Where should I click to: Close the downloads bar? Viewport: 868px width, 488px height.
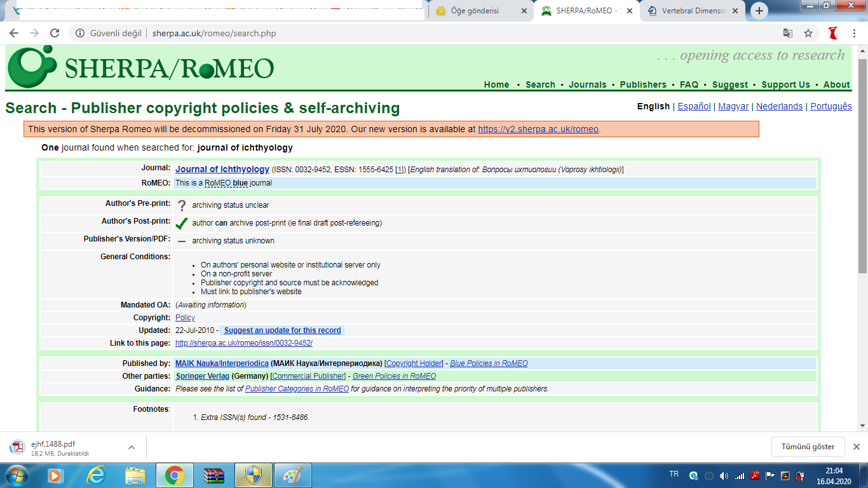856,447
